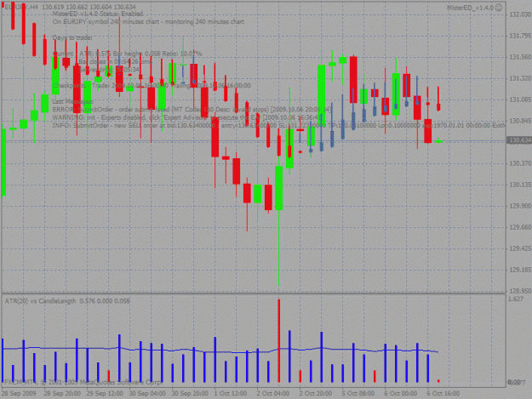Click the 'Bar closes in' countdown text
The height and width of the screenshot is (399, 532).
tap(115, 62)
